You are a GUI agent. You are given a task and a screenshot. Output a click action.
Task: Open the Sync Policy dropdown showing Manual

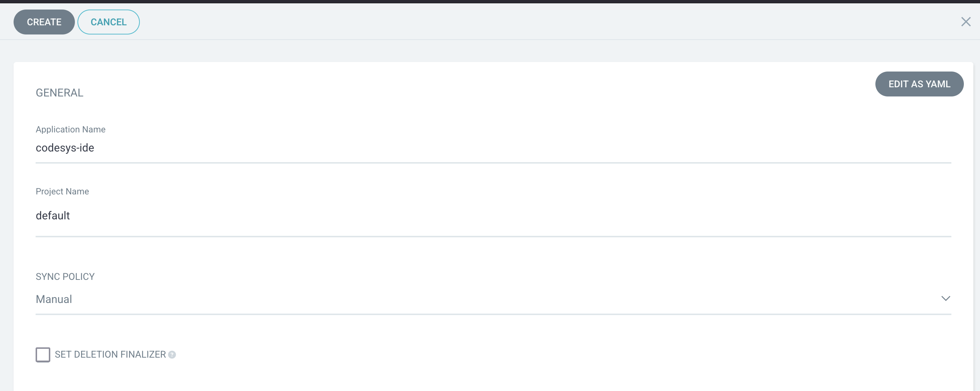pos(493,299)
